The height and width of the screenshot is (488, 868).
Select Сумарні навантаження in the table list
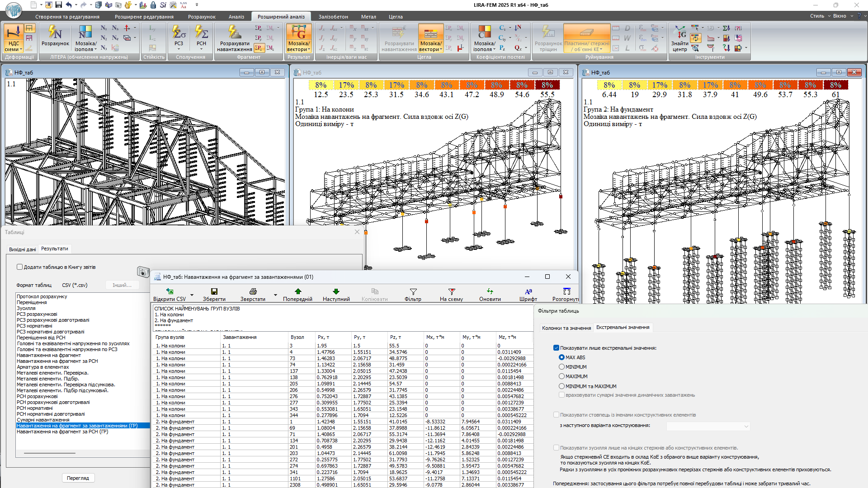tap(43, 420)
